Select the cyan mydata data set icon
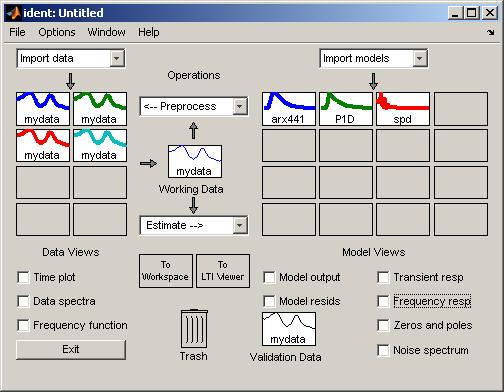The width and height of the screenshot is (504, 392). pos(100,146)
